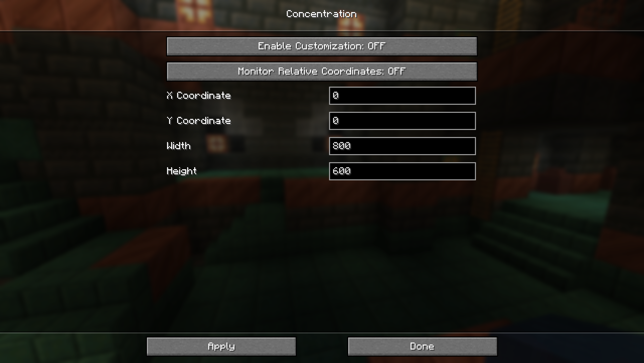Expand Monitor Relative Coordinates options
Image resolution: width=644 pixels, height=363 pixels.
tap(322, 71)
